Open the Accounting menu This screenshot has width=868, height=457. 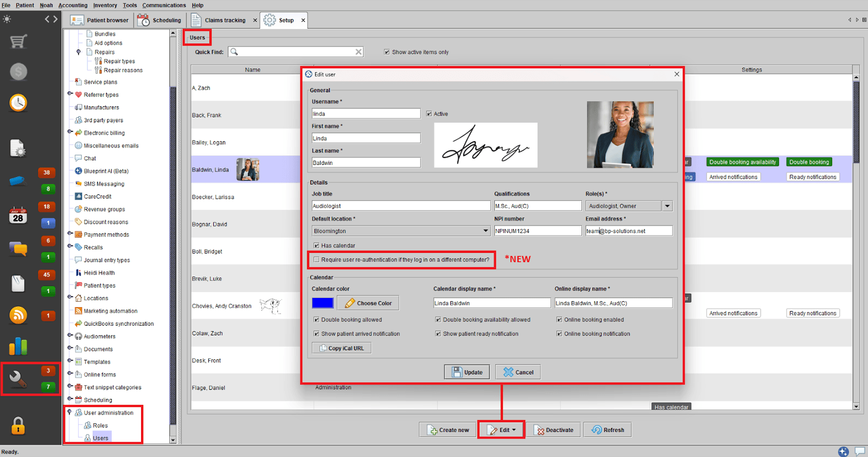coord(73,5)
